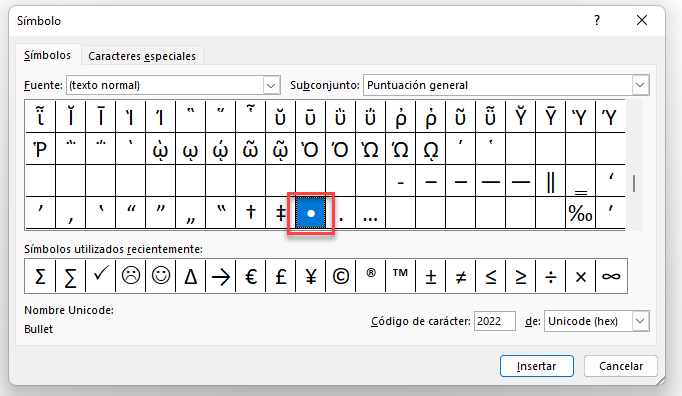The width and height of the screenshot is (682, 396).
Task: Select the double dagger ‡ symbol cell
Action: (281, 213)
